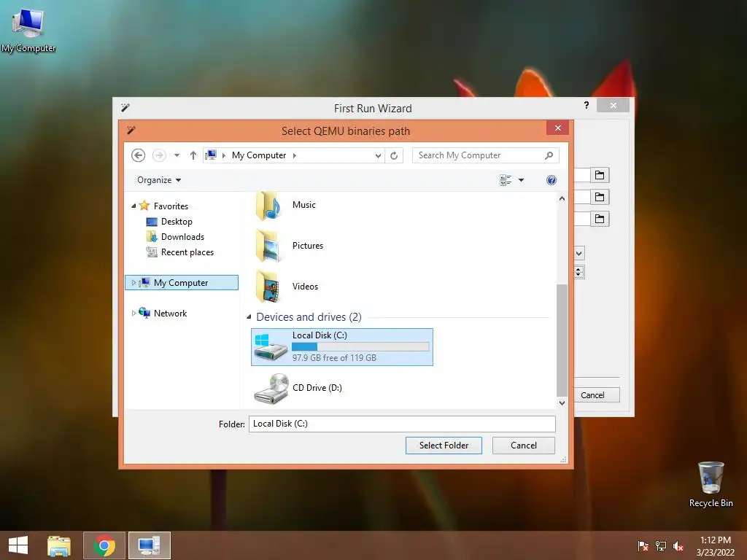Select Desktop under Favorites
Viewport: 747px width, 560px height.
[x=177, y=222]
